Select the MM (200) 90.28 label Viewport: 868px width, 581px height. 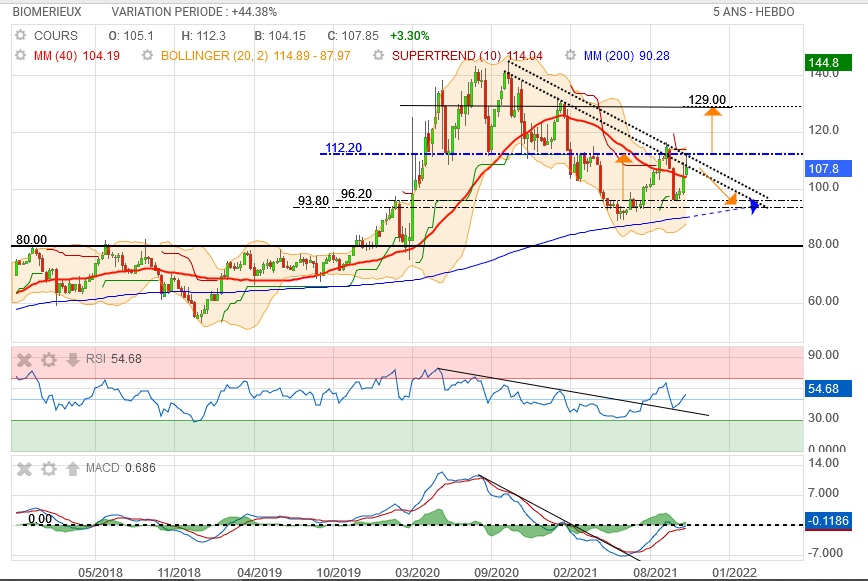click(x=627, y=56)
